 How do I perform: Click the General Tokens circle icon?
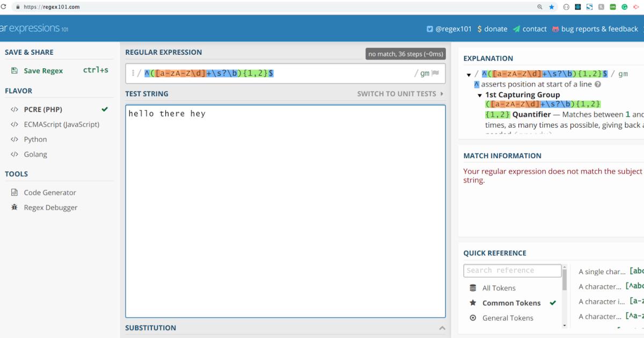[x=473, y=318]
